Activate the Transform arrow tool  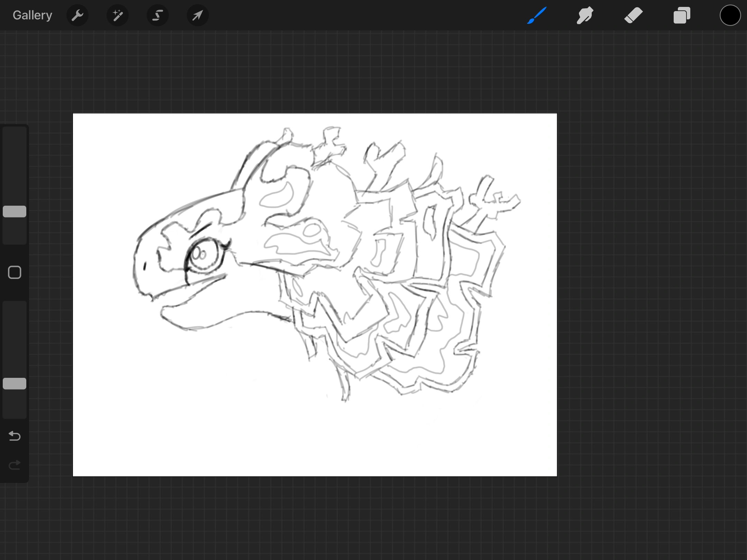[197, 15]
